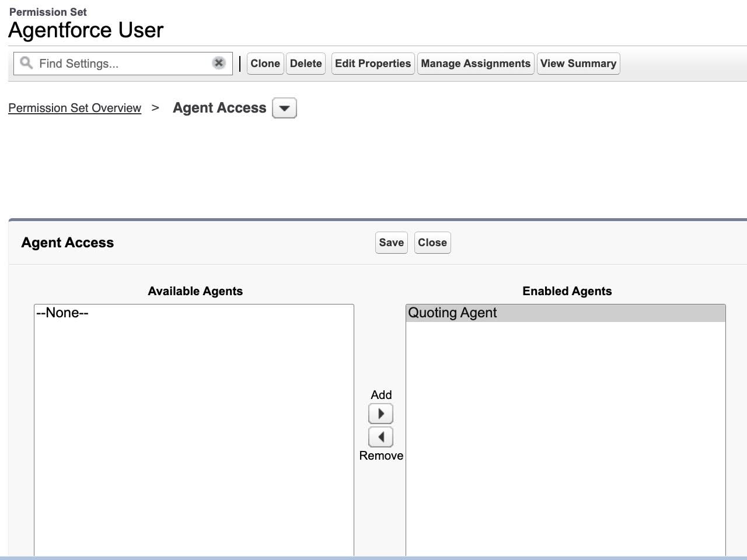
Task: Open the Agent Access dropdown arrow
Action: click(x=284, y=108)
